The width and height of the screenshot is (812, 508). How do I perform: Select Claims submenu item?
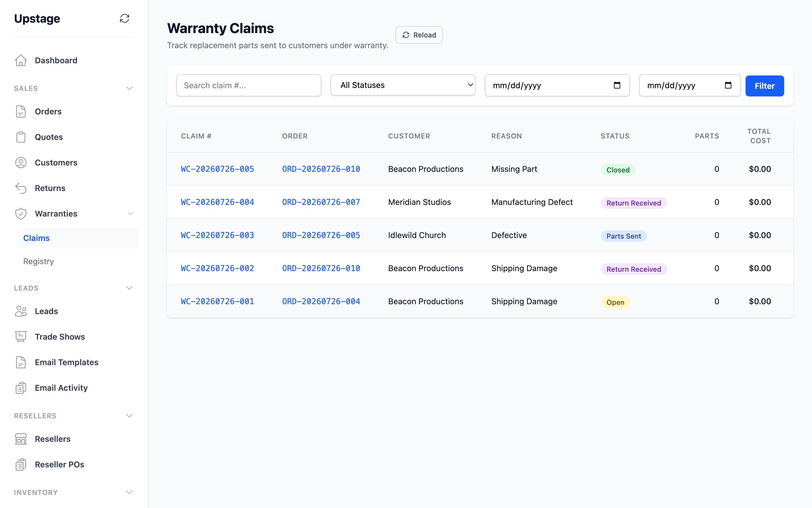tap(79, 238)
